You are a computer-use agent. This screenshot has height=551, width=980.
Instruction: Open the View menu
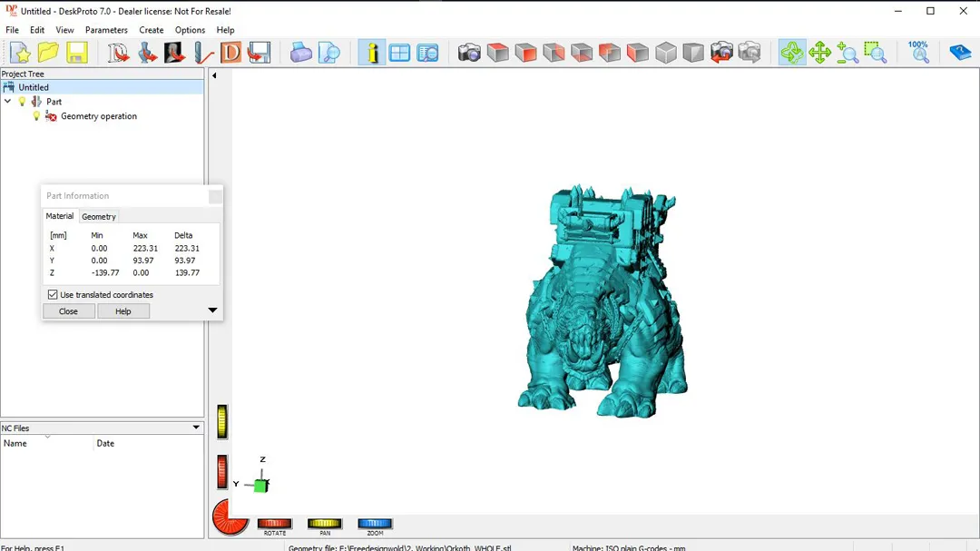[x=64, y=30]
